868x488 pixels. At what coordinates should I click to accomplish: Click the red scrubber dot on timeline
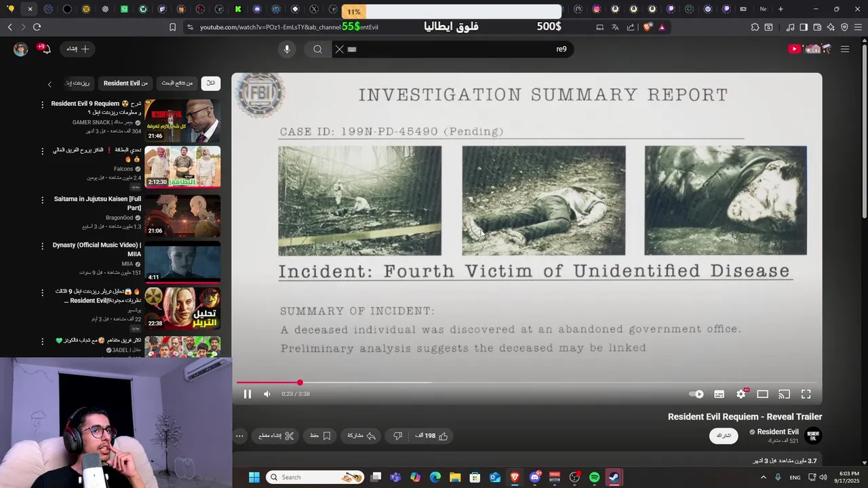(x=300, y=383)
